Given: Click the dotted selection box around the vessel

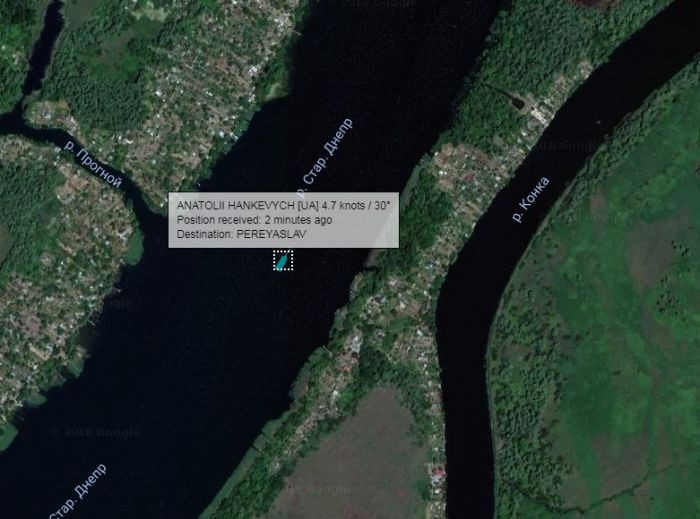Looking at the screenshot, I should pyautogui.click(x=283, y=260).
